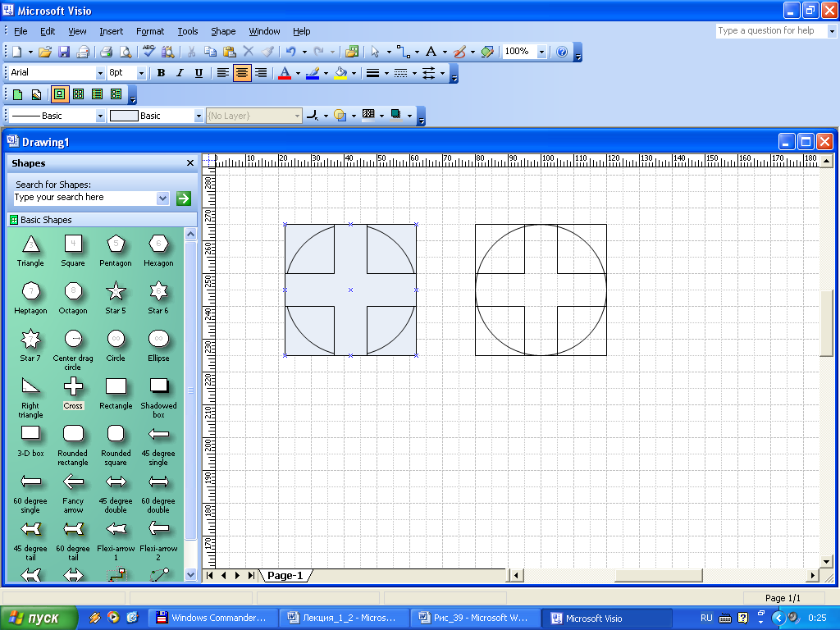Open the Format menu
The width and height of the screenshot is (840, 630).
150,31
